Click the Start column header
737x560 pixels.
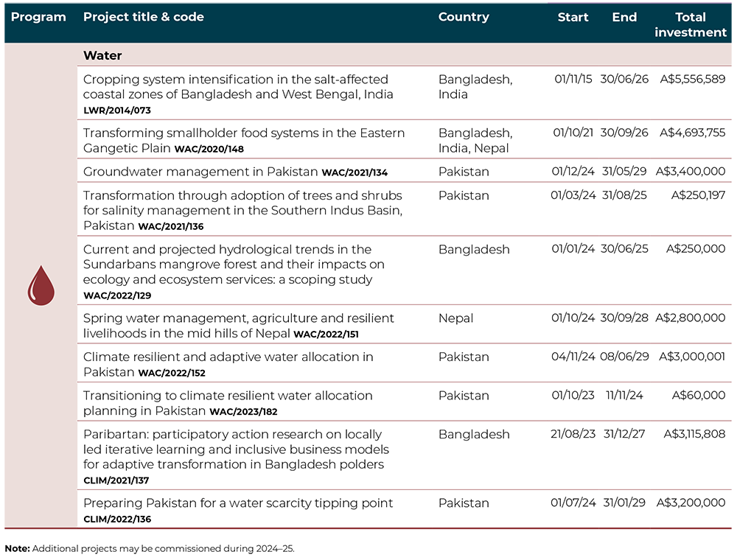pos(573,17)
